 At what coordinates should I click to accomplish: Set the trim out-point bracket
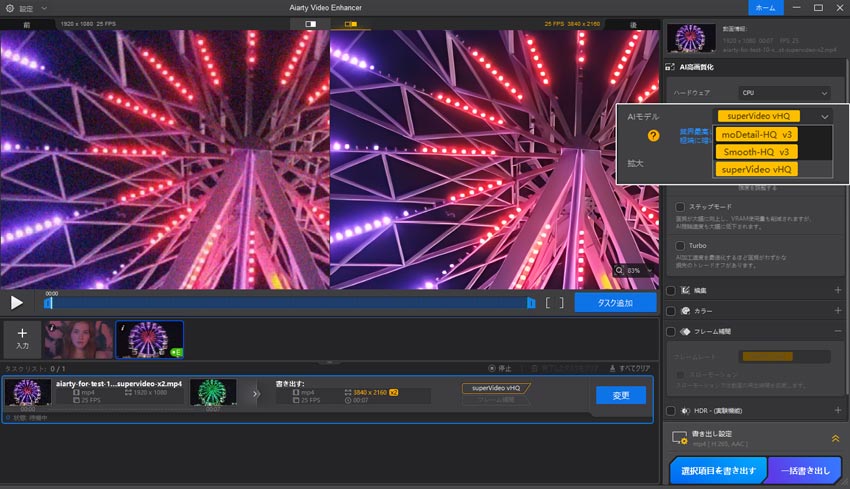(x=562, y=303)
